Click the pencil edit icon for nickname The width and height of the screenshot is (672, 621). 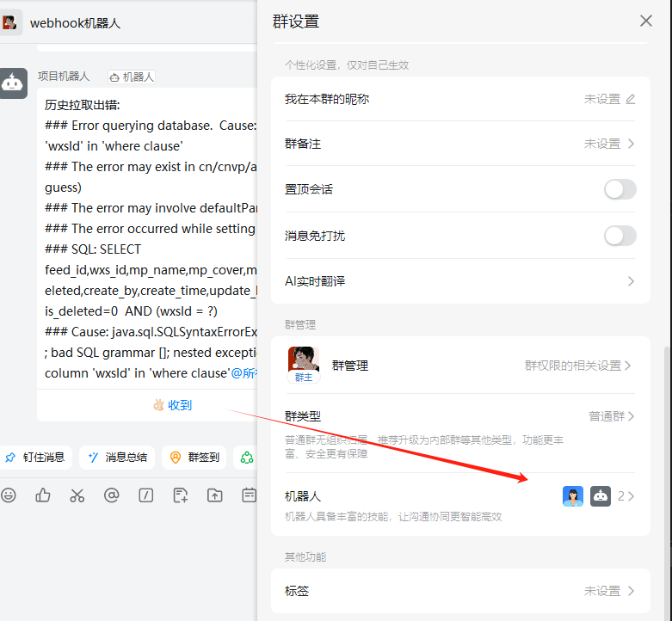pyautogui.click(x=631, y=99)
